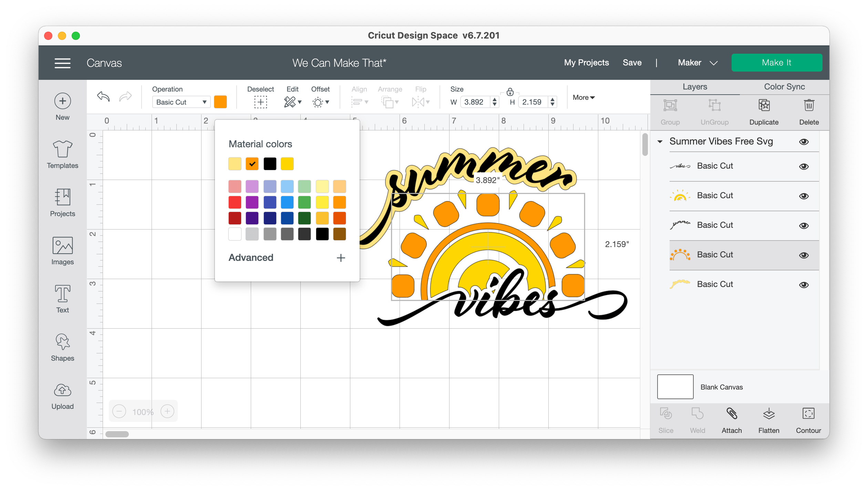Hide the Summer Vibes Free Svg group

click(804, 142)
